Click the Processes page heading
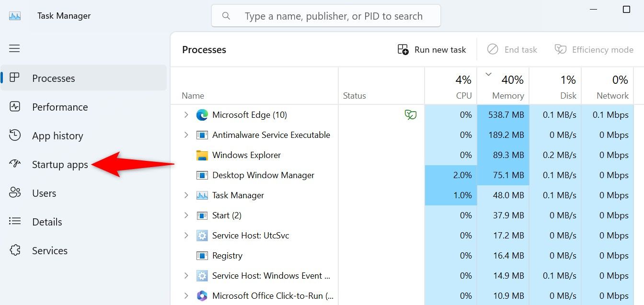 [204, 49]
